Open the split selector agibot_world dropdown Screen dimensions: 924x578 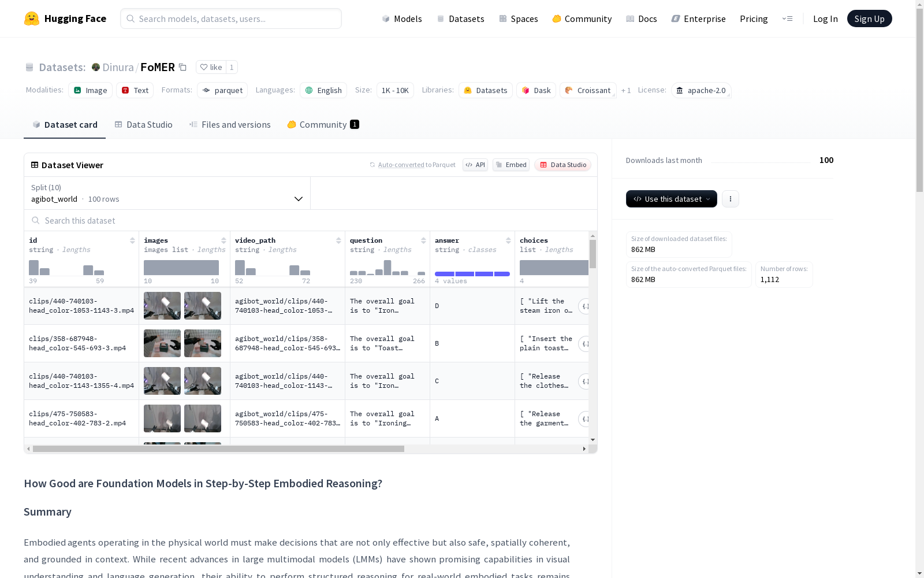click(x=167, y=193)
